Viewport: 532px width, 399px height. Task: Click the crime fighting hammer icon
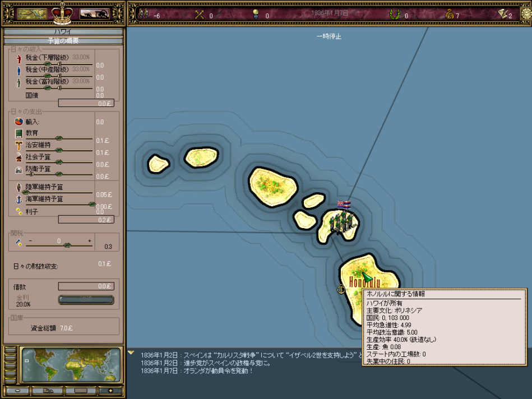point(18,145)
